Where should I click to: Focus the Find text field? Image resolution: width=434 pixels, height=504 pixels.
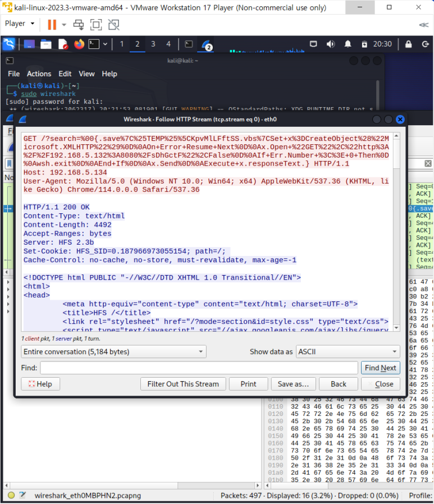point(199,368)
